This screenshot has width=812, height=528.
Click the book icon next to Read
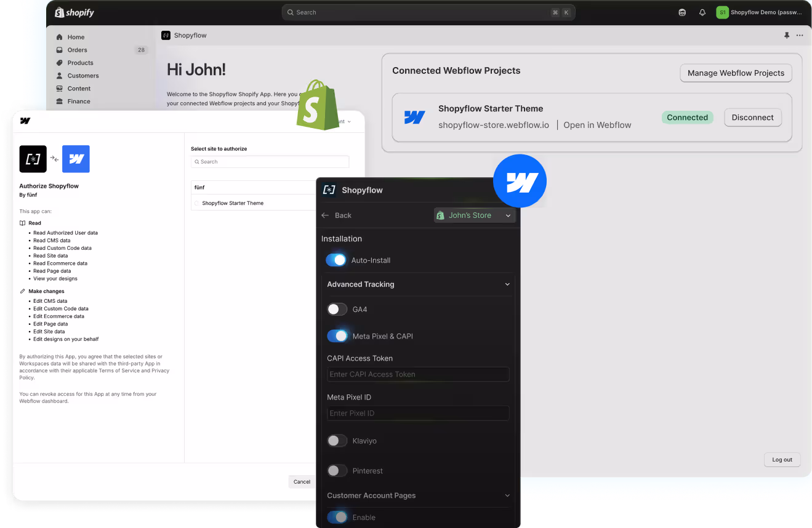23,223
